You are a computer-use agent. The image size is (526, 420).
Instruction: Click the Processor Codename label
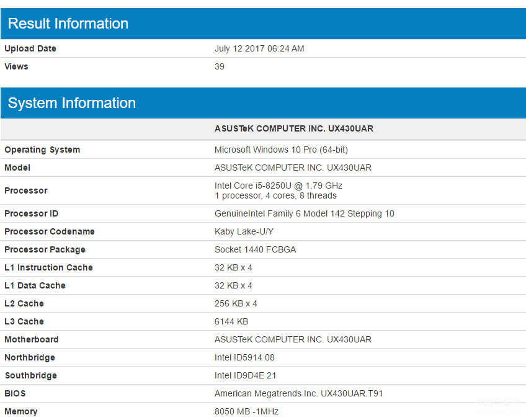pyautogui.click(x=50, y=231)
